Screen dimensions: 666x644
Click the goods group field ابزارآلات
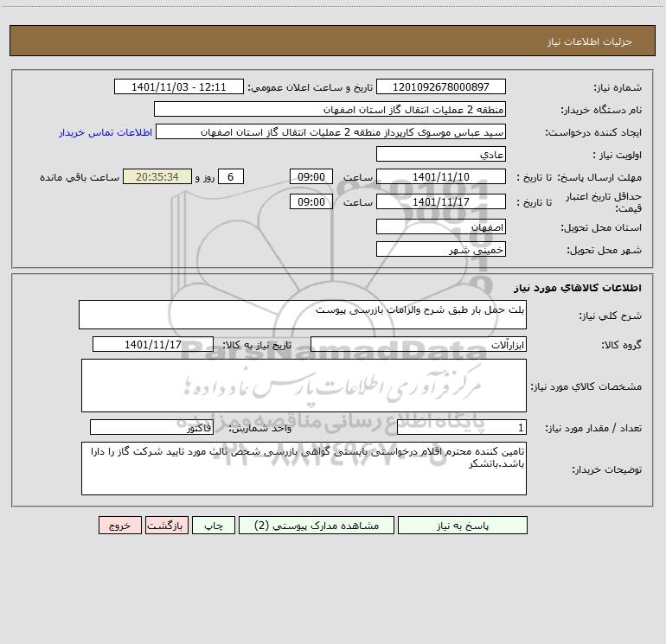tap(419, 344)
